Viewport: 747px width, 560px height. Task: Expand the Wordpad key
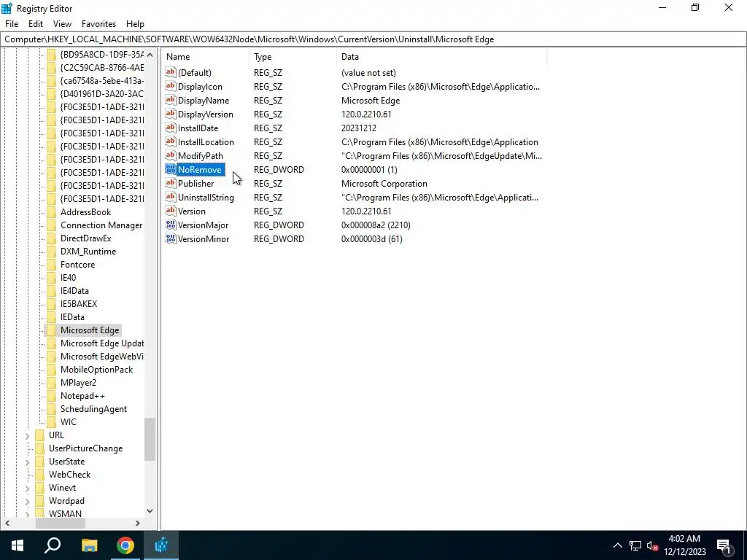pos(28,501)
